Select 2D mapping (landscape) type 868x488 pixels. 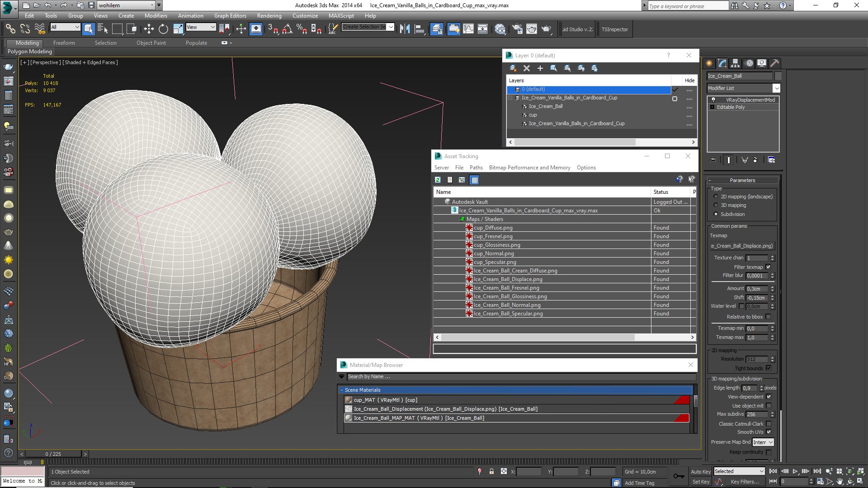(x=716, y=197)
